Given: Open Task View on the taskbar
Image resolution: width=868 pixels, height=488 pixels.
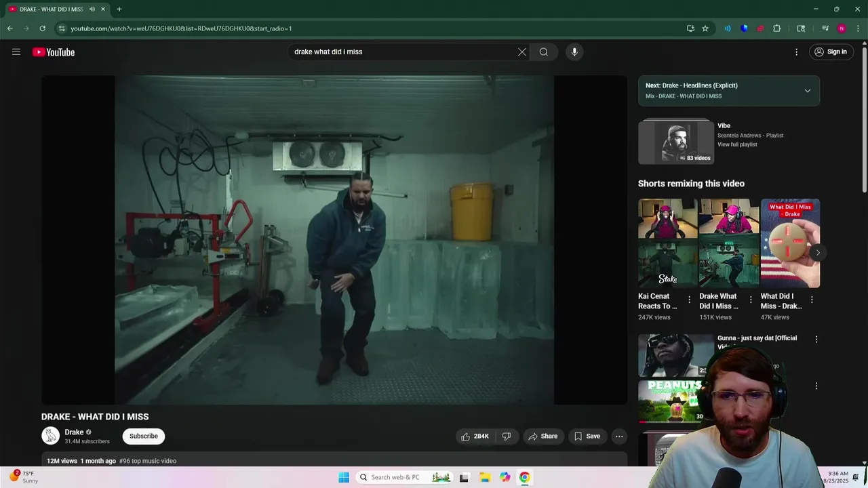Looking at the screenshot, I should [x=465, y=477].
